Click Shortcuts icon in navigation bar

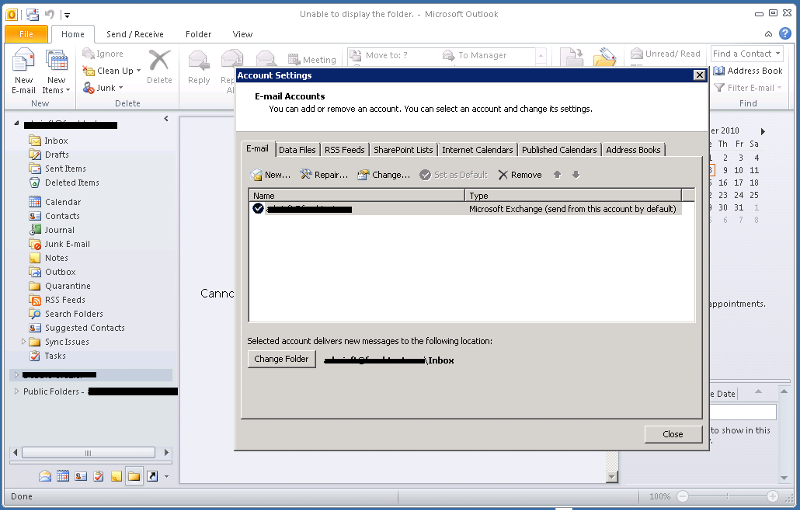[152, 476]
